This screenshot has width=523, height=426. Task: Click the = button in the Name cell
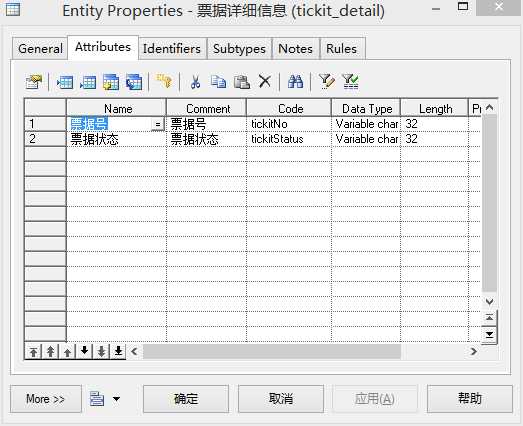pos(157,124)
